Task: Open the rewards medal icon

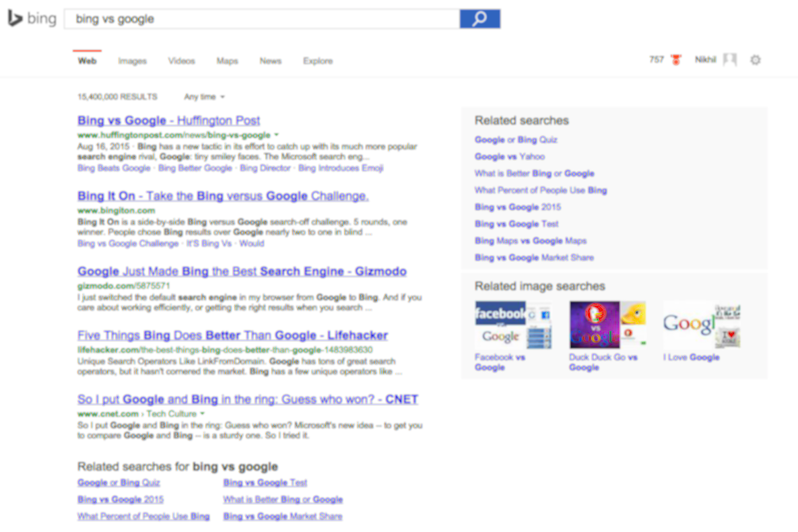Action: pos(676,60)
